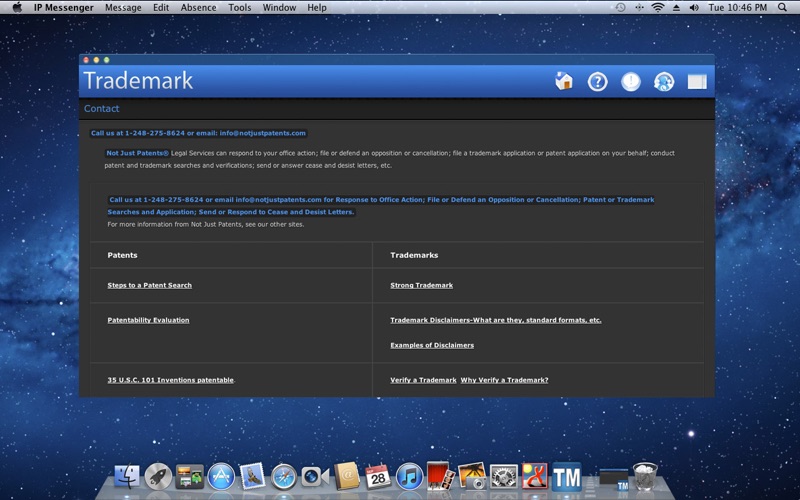Screen dimensions: 800x500
Task: Open the Message menu
Action: [x=123, y=8]
